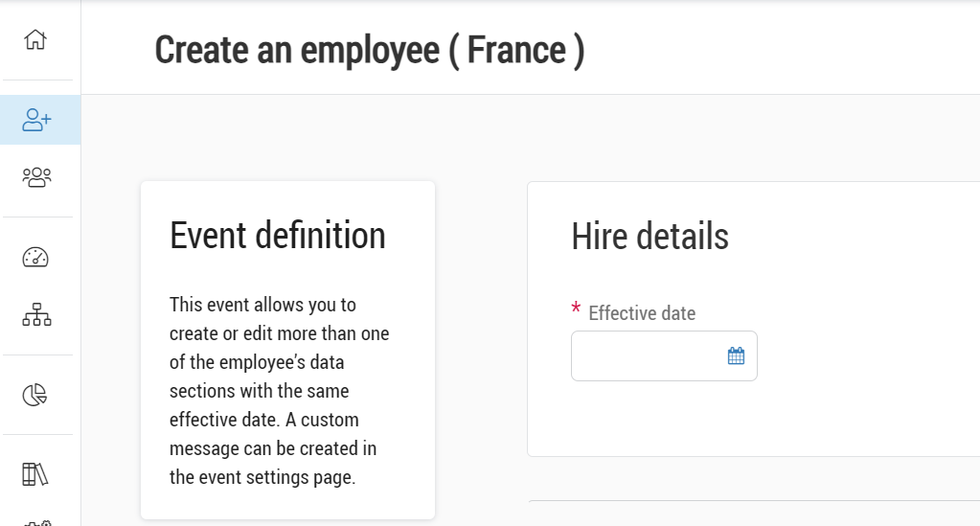
Task: Open the organization chart icon
Action: click(x=36, y=314)
